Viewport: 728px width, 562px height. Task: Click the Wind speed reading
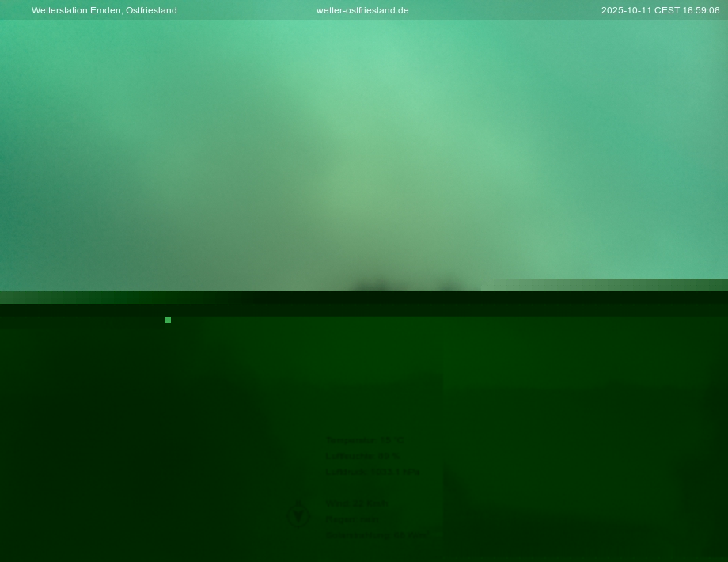[x=357, y=503]
